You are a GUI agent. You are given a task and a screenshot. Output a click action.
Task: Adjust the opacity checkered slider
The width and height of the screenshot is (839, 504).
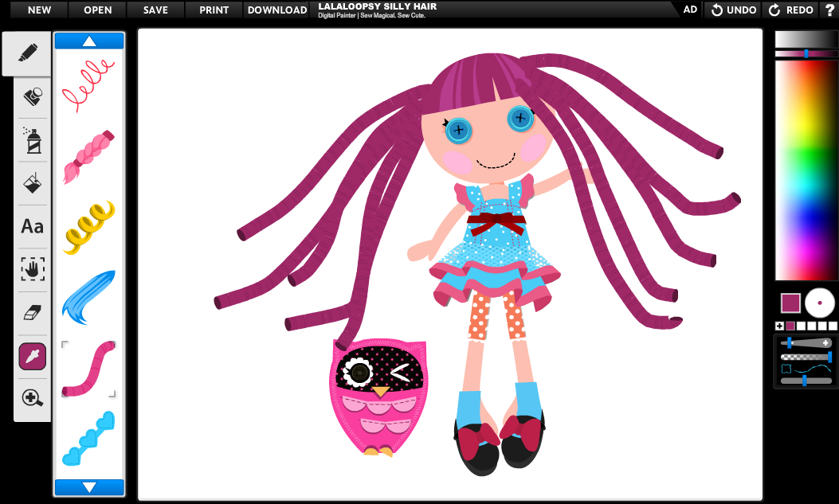806,357
